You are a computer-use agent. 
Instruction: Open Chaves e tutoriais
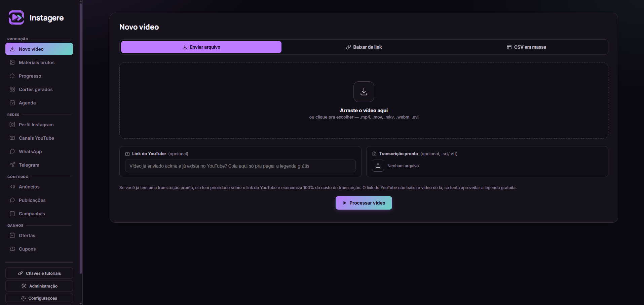39,273
